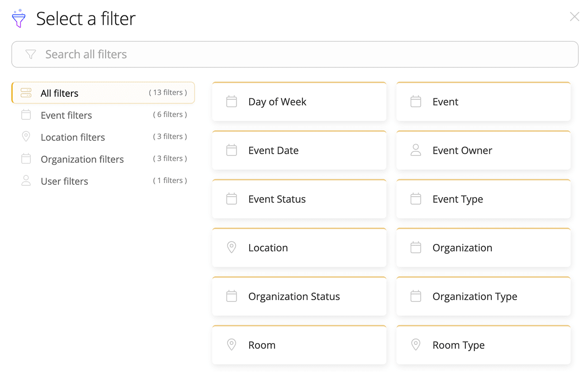Click the stacked filters icon beside All filters

(26, 92)
